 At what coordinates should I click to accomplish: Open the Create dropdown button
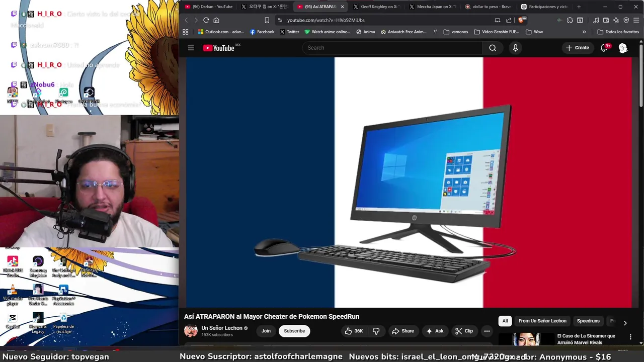click(x=577, y=48)
